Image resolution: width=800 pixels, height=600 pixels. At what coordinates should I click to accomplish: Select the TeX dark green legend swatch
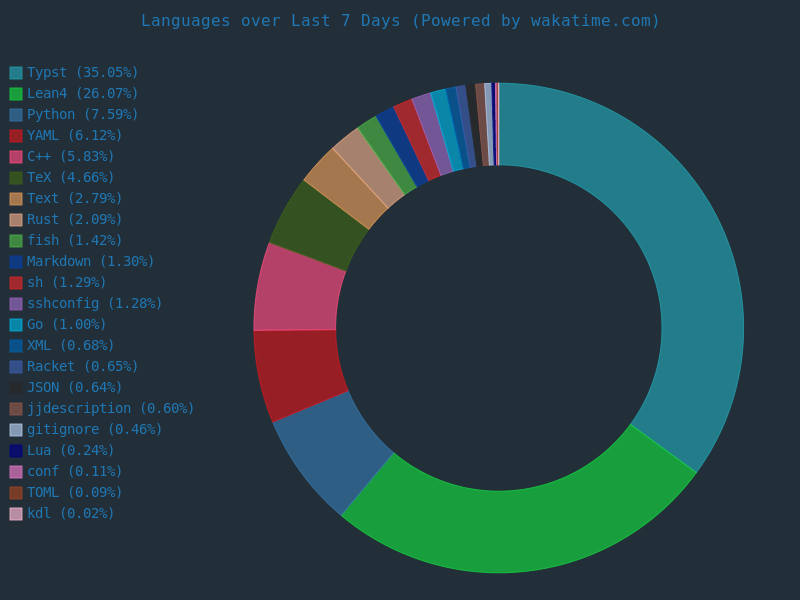(x=16, y=178)
